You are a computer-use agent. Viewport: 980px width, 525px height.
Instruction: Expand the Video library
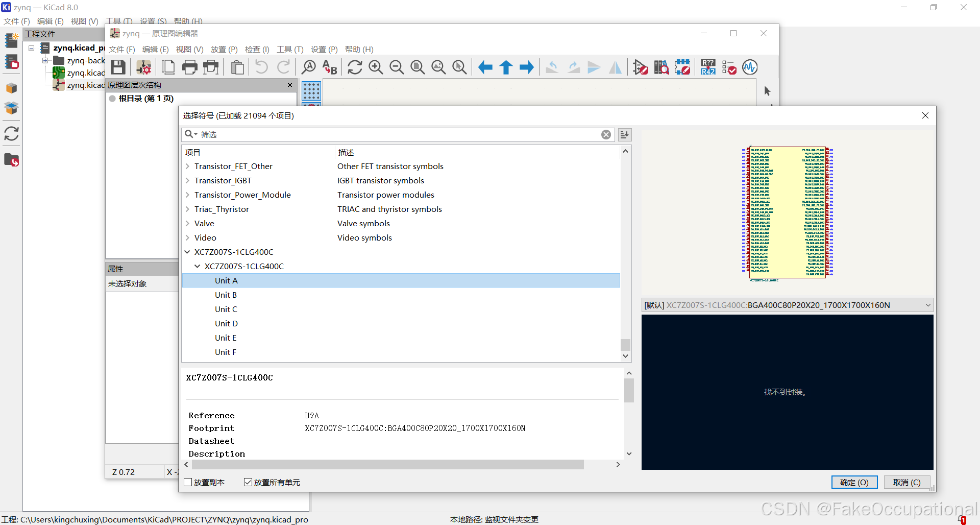(187, 238)
